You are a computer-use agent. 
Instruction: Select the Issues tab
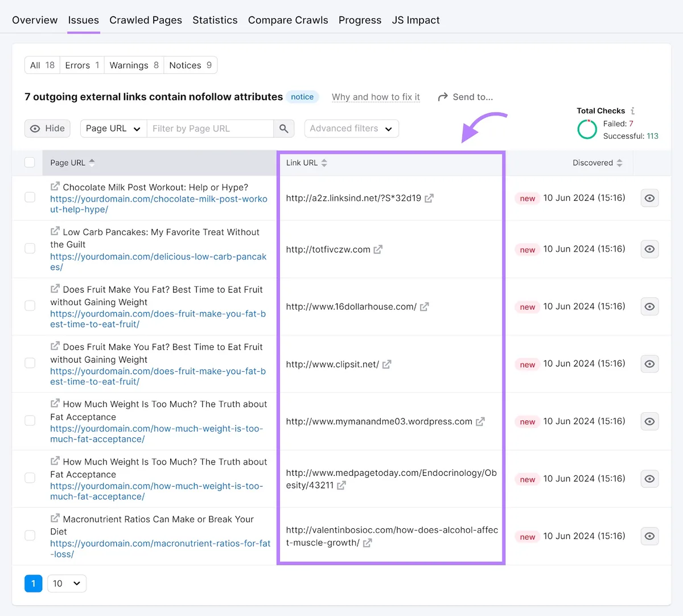[84, 20]
